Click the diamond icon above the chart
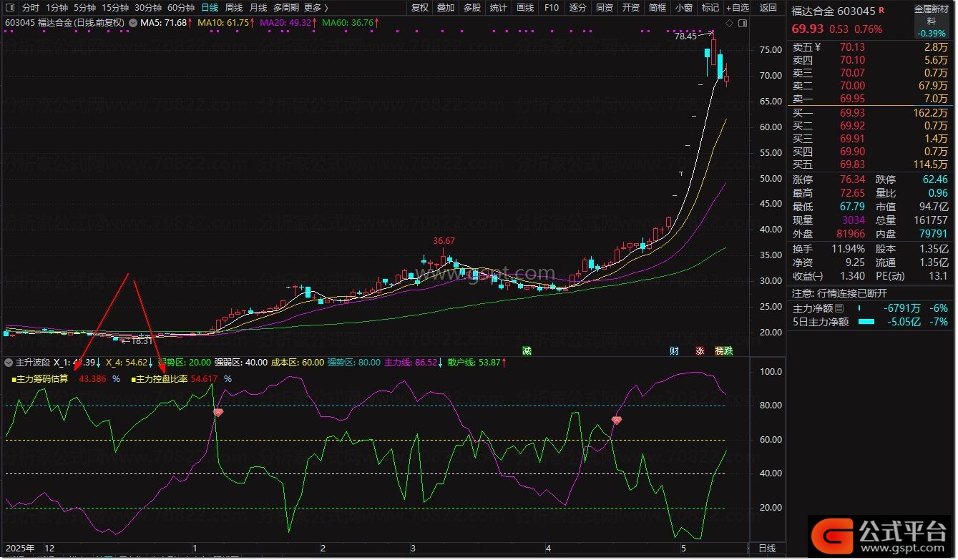The image size is (958, 560). pos(729,23)
